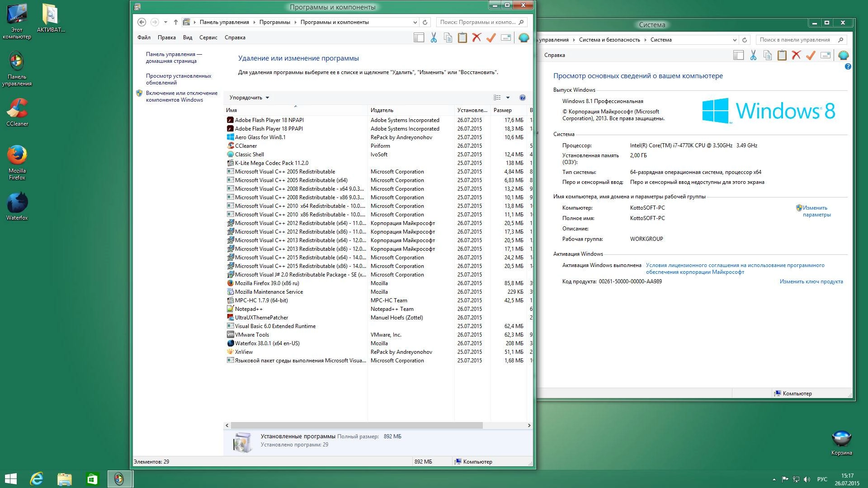Open Файл menu
This screenshot has width=868, height=488.
click(x=144, y=38)
